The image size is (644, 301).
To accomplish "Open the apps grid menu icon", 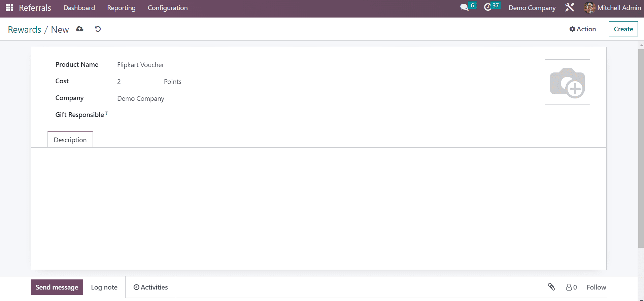I will [x=9, y=7].
